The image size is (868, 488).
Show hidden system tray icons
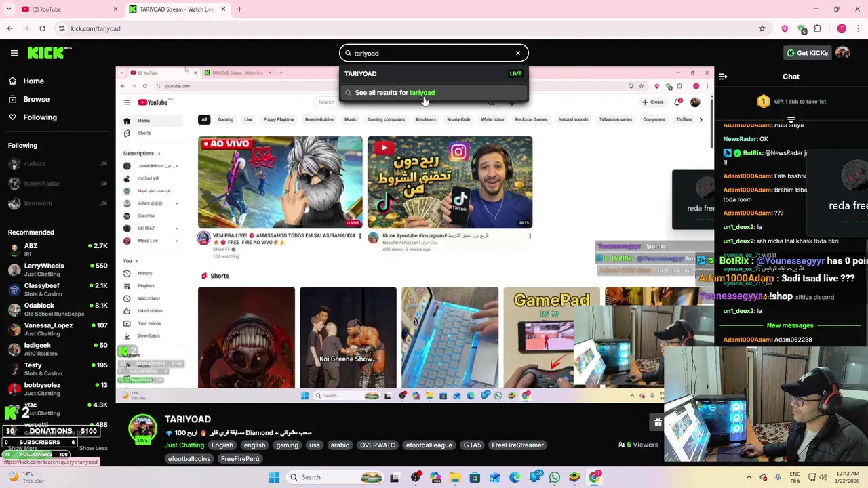749,477
